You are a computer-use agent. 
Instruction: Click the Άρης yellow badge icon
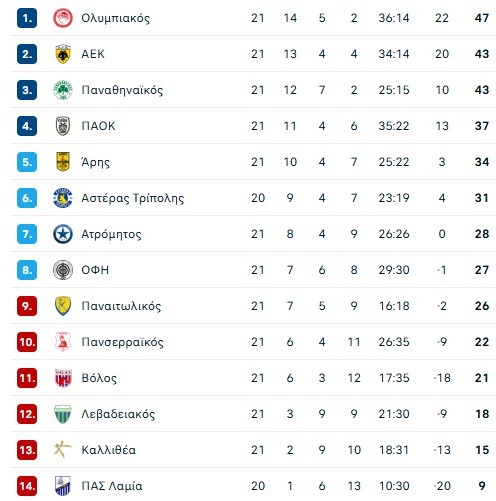tap(63, 162)
